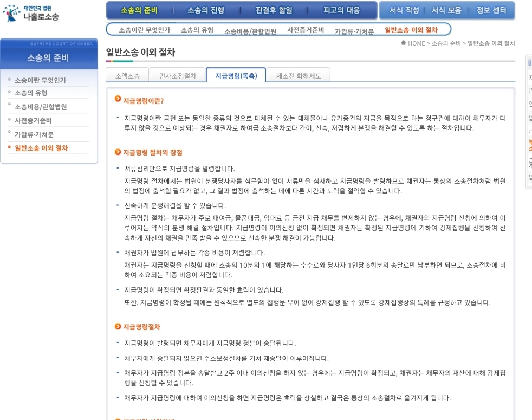Viewport: 532px width, 420px height.
Task: Select the 지급명령(독촉) tab
Action: (236, 75)
